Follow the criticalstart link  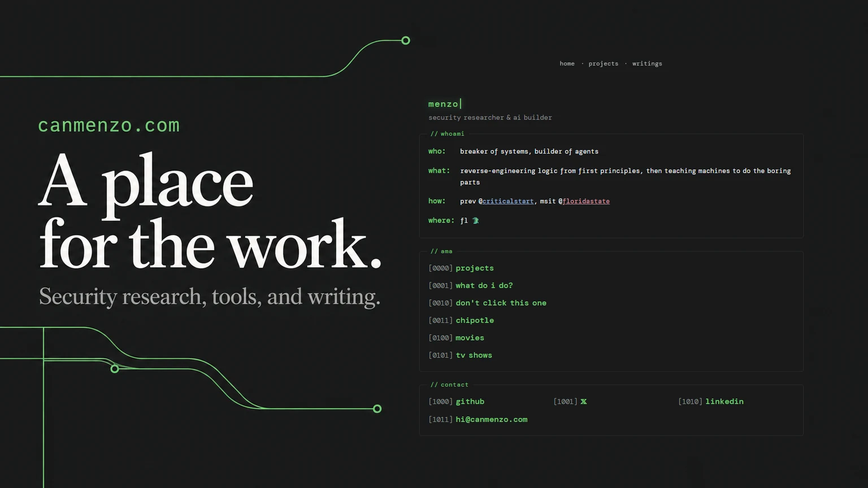click(x=508, y=201)
